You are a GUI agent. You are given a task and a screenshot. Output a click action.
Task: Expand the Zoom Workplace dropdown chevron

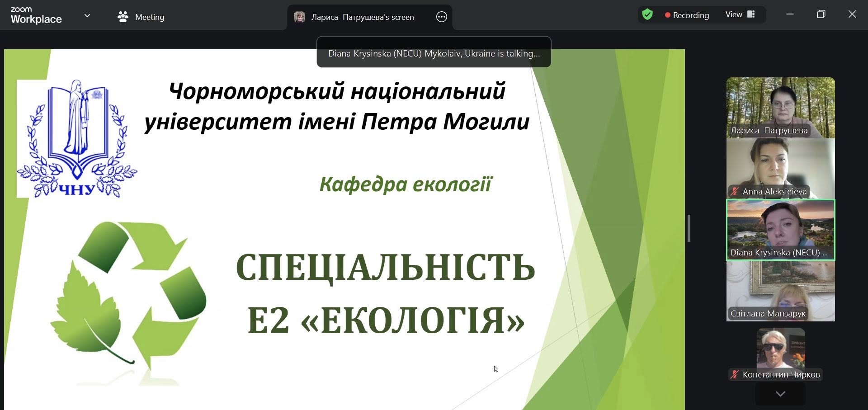point(87,16)
